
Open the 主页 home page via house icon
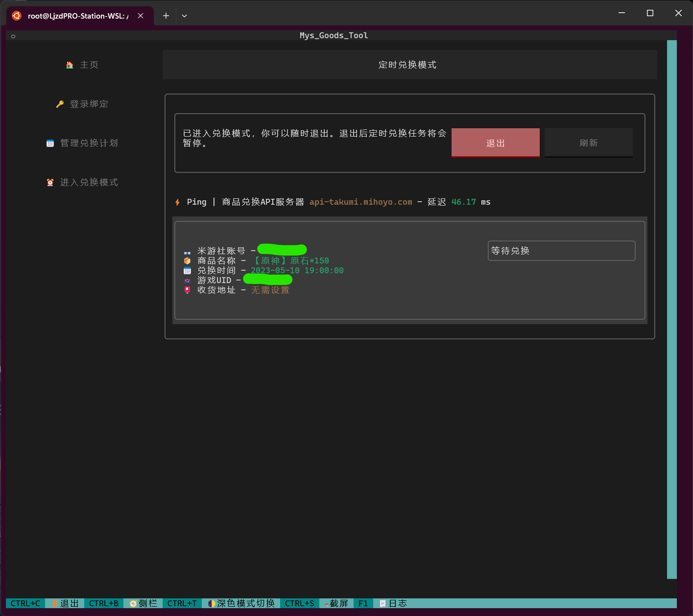(x=70, y=64)
